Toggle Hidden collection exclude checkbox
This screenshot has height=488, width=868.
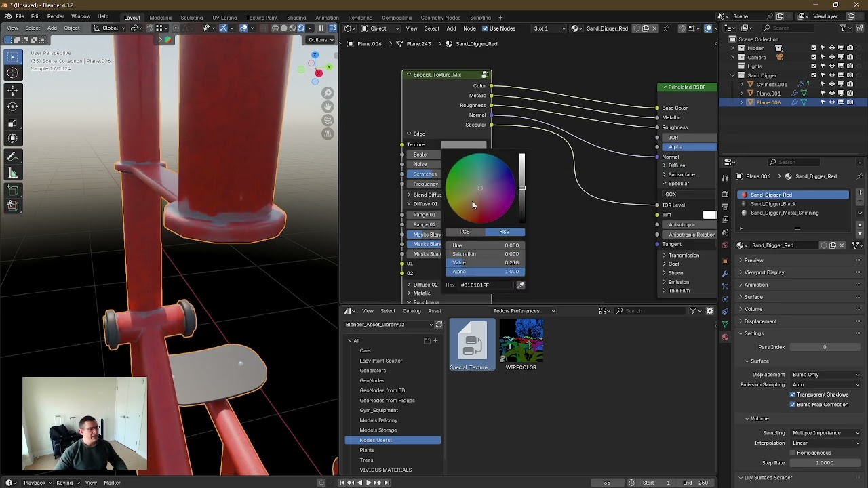tap(814, 48)
